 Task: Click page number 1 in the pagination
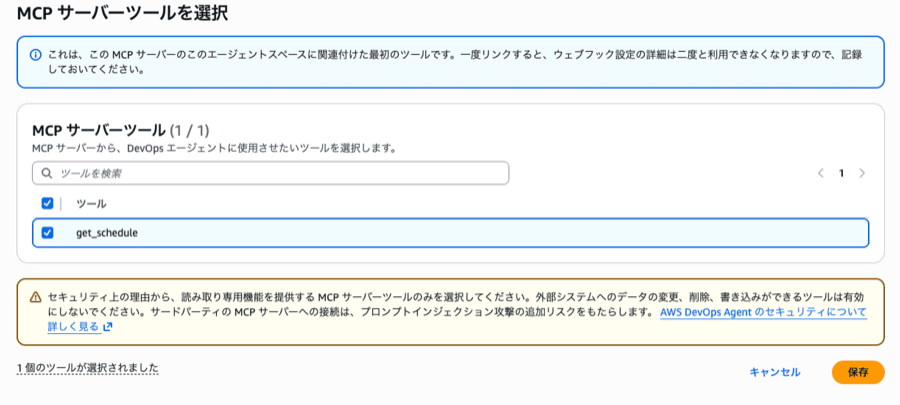(x=841, y=173)
